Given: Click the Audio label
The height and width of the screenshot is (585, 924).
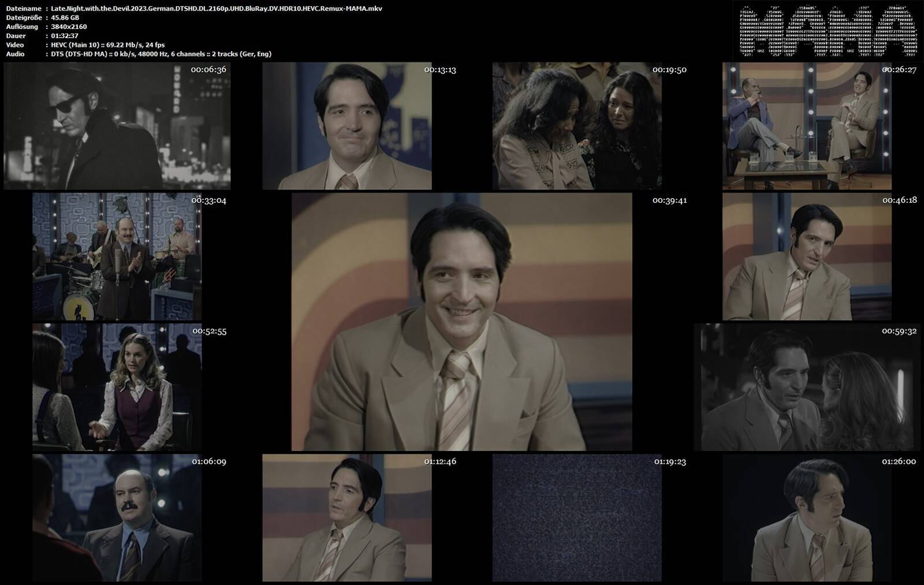Looking at the screenshot, I should tap(16, 54).
